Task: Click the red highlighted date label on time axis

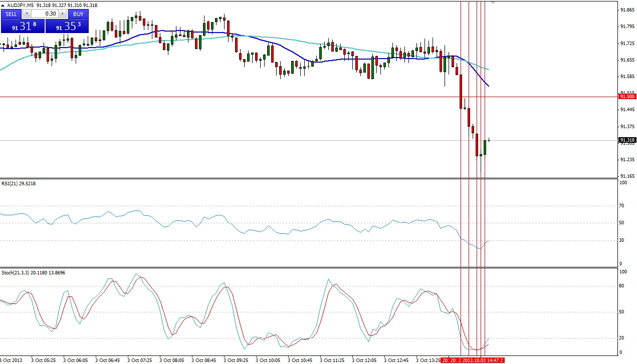Action: tap(472, 360)
